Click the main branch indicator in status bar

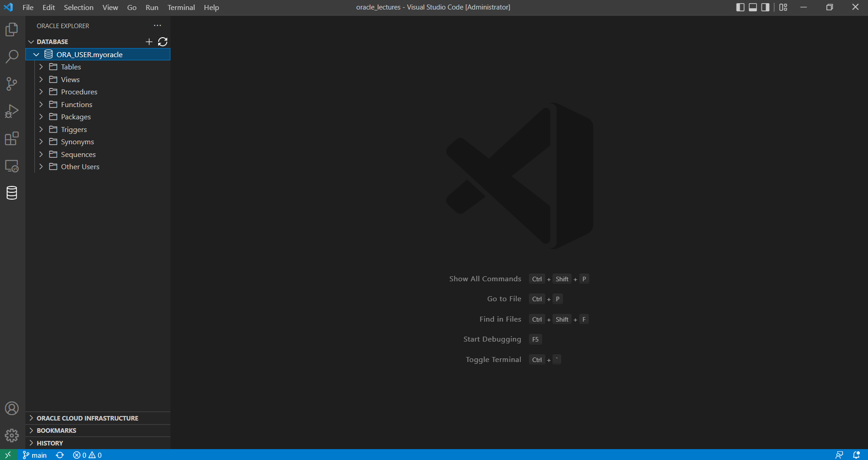(35, 455)
